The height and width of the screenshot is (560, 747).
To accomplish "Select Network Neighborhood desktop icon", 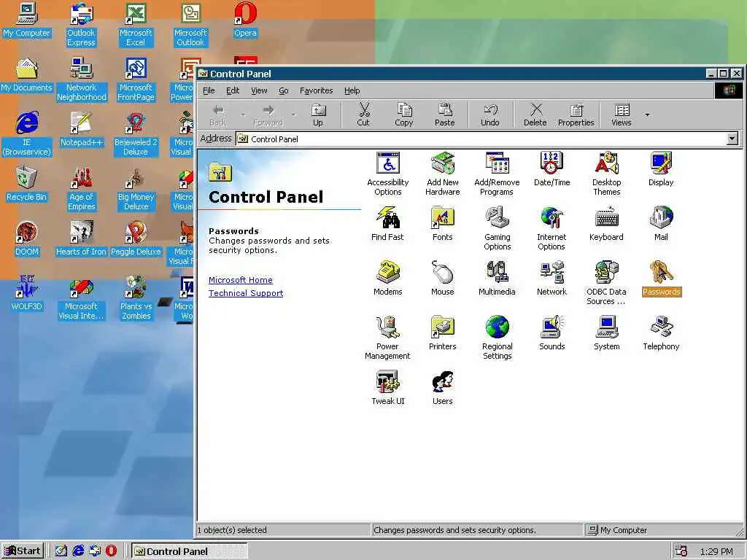I will 81,79.
